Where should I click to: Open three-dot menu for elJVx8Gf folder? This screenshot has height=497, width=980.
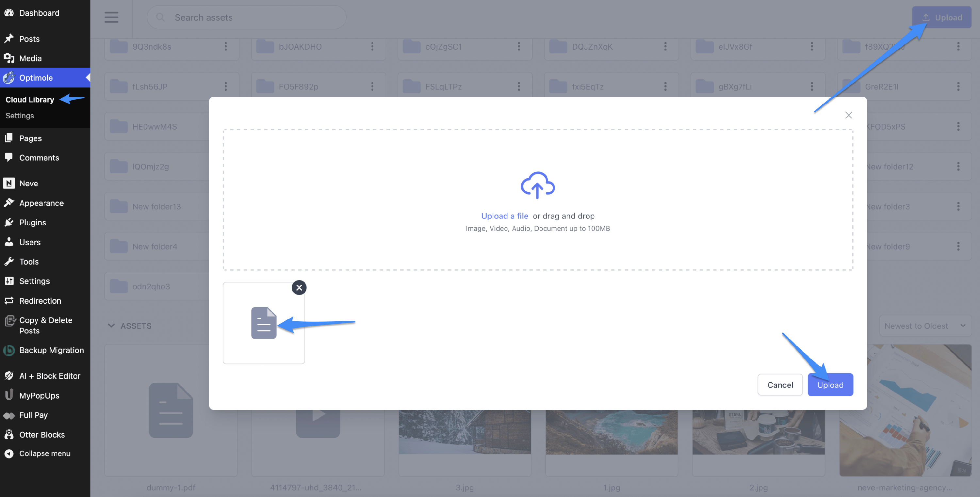pos(811,46)
